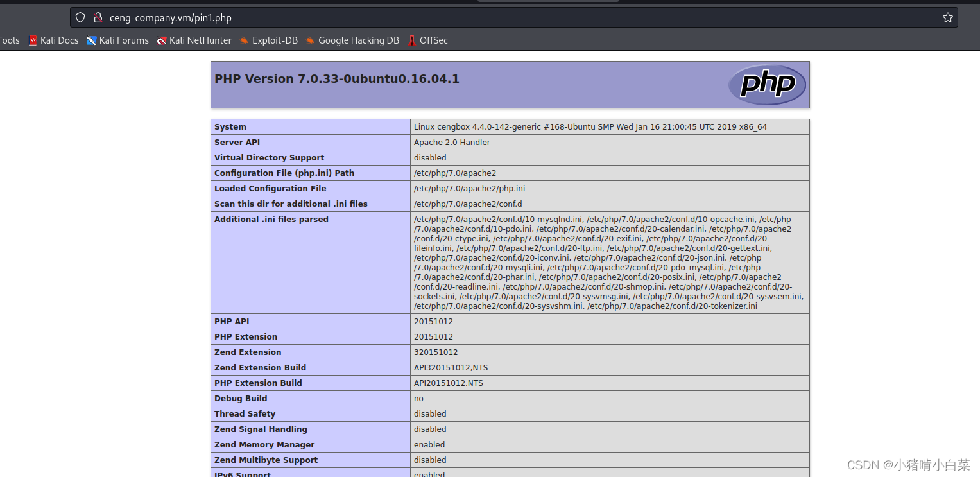Select the value 320151012
The image size is (980, 477).
pyautogui.click(x=436, y=352)
